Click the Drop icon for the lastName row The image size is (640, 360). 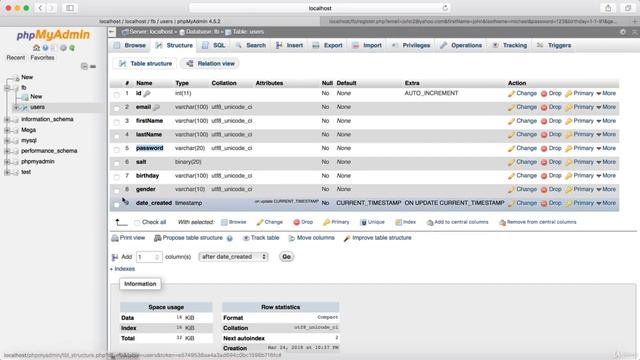pyautogui.click(x=544, y=135)
